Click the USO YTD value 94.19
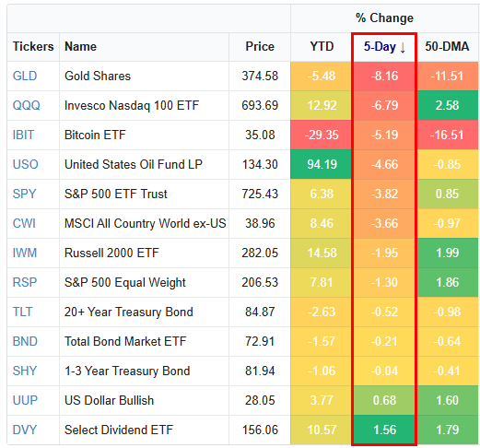Screen dimensions: 480x448 (322, 164)
